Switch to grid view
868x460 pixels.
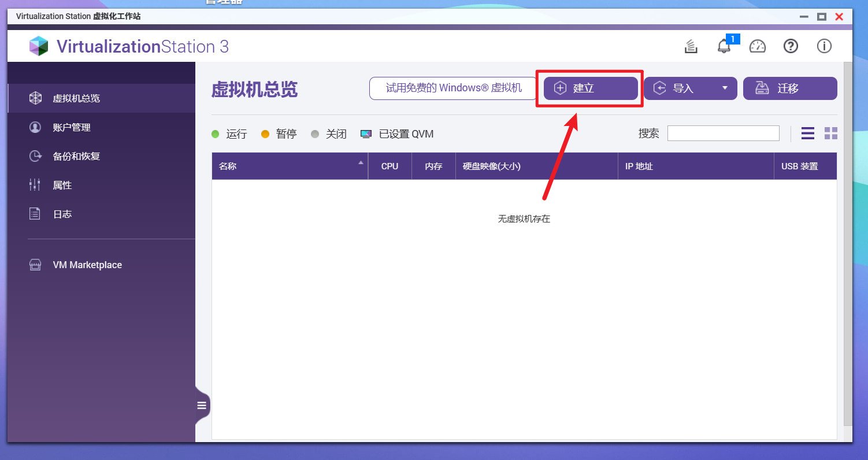pos(831,133)
